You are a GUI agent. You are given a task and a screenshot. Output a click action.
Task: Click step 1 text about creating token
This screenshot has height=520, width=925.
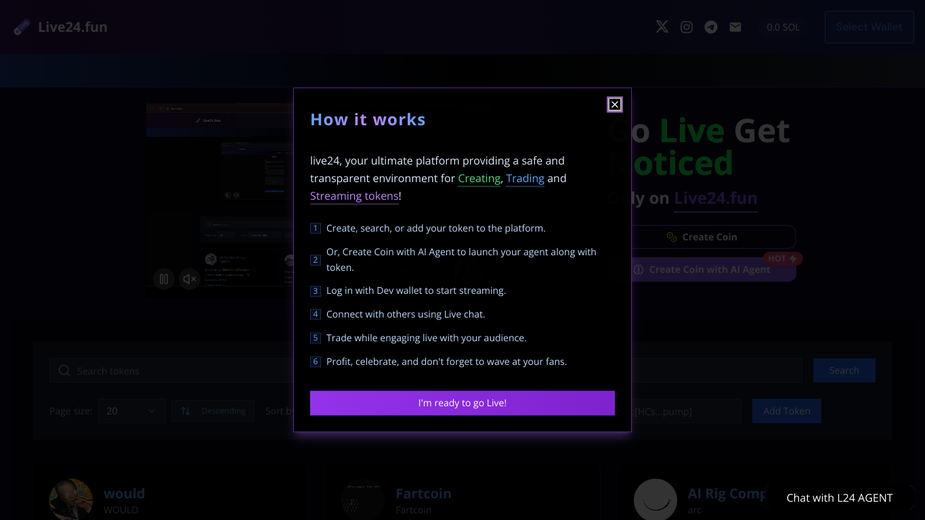435,228
